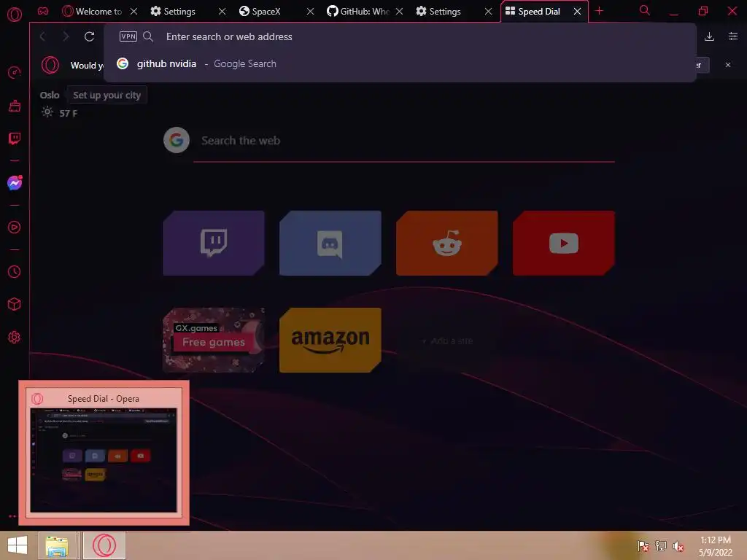
Task: Search tabs with the magnifier icon
Action: click(645, 10)
